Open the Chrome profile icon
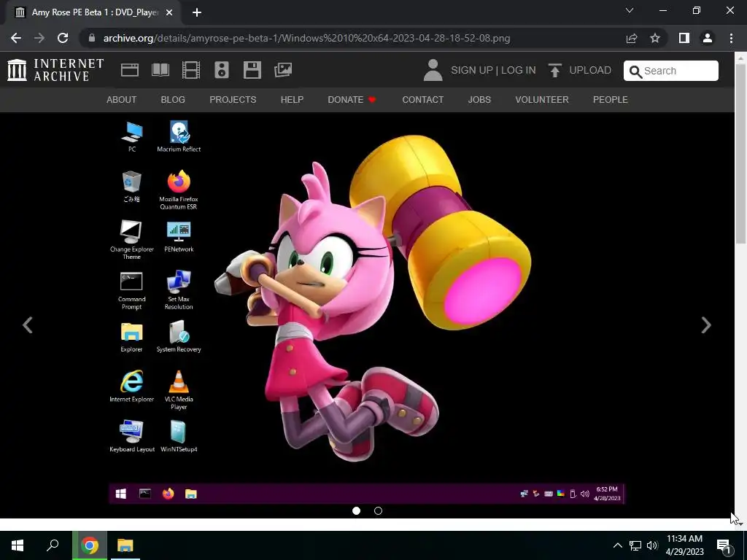 (708, 38)
